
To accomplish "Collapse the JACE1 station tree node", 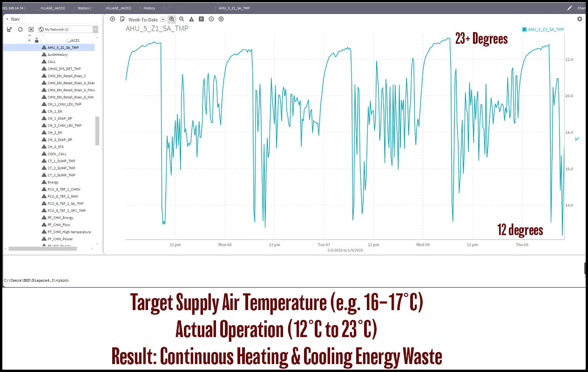I will coord(29,41).
